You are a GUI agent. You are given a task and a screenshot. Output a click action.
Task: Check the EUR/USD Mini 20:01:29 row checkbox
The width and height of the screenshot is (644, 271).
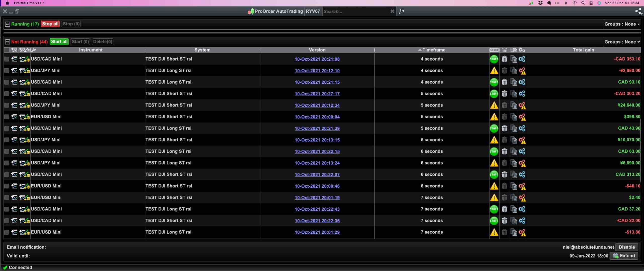(7, 232)
